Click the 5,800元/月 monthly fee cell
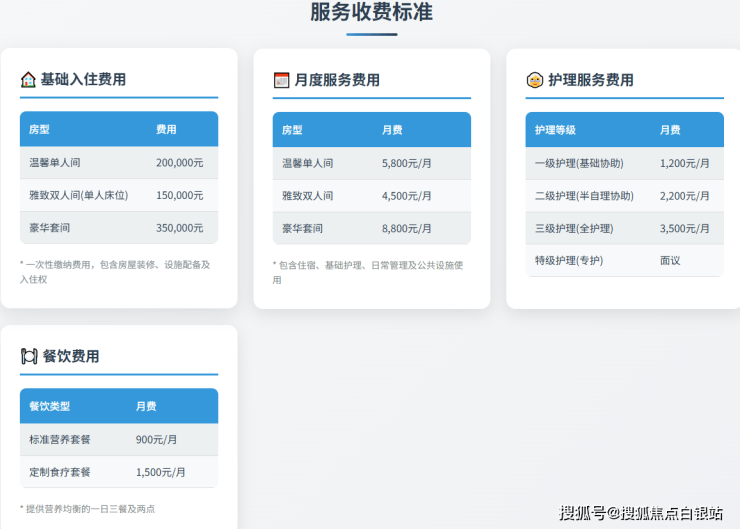This screenshot has height=529, width=740. pyautogui.click(x=407, y=163)
